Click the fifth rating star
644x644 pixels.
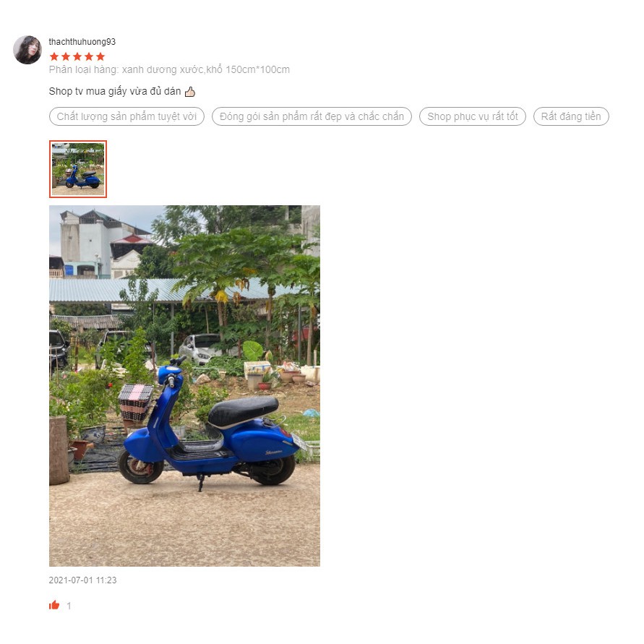click(100, 56)
